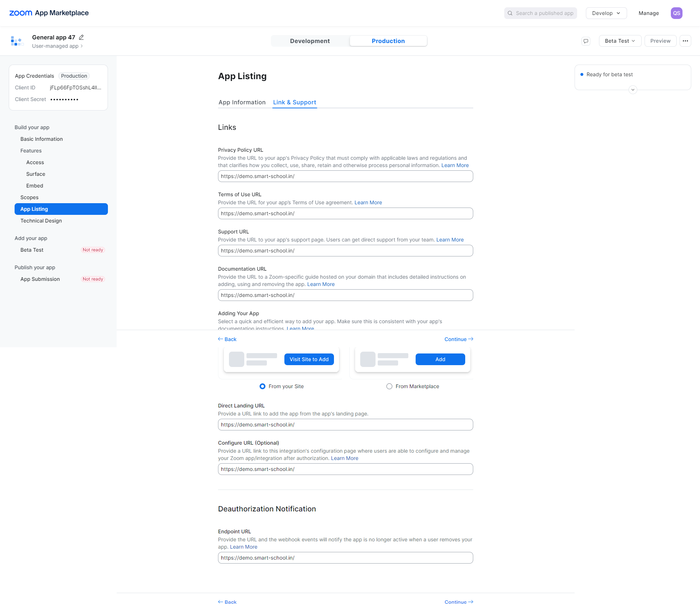This screenshot has width=700, height=611.
Task: Click the app logo thumbnail for General app 47
Action: pos(17,41)
